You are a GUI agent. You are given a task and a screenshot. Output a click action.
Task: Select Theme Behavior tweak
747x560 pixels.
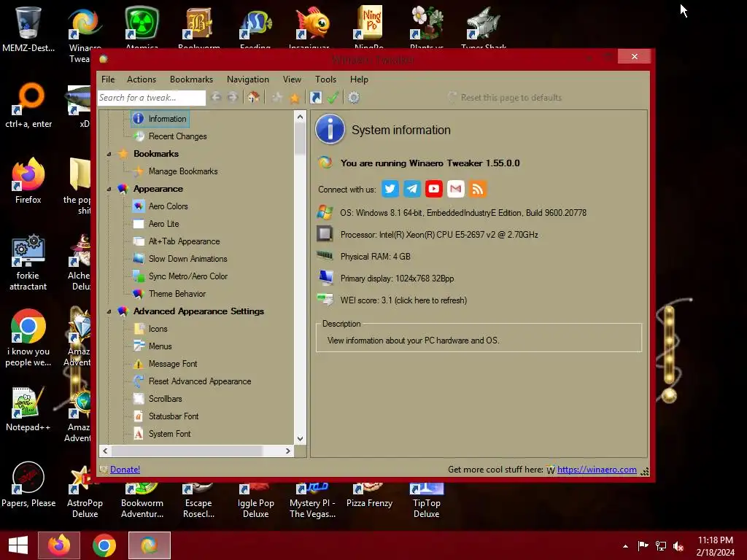pos(177,294)
